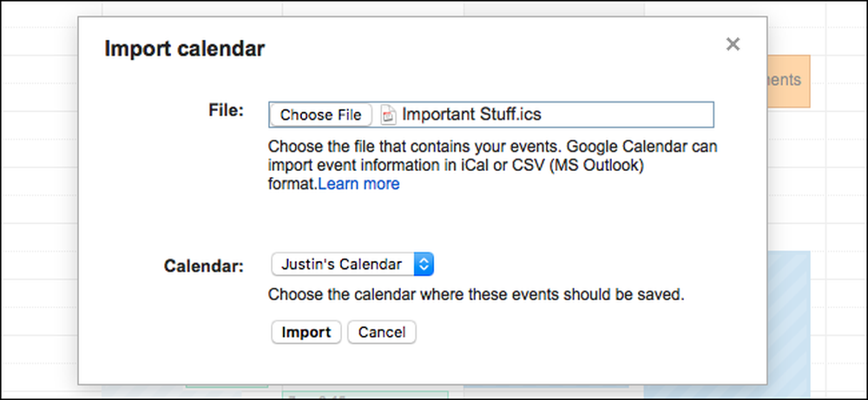This screenshot has width=868, height=400.
Task: Select the Important Stuff.ics filename
Action: (471, 114)
